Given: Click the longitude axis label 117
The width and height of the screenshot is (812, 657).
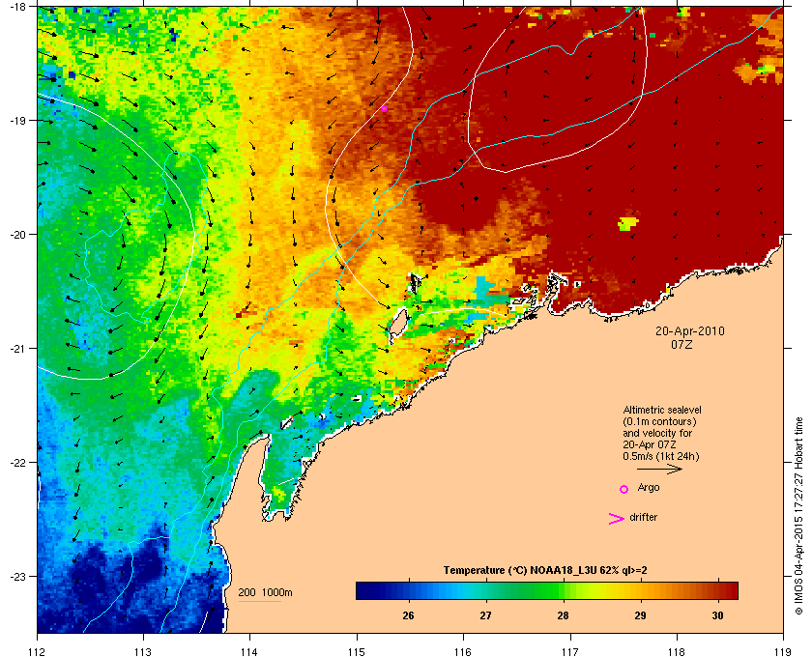Looking at the screenshot, I should tap(570, 651).
